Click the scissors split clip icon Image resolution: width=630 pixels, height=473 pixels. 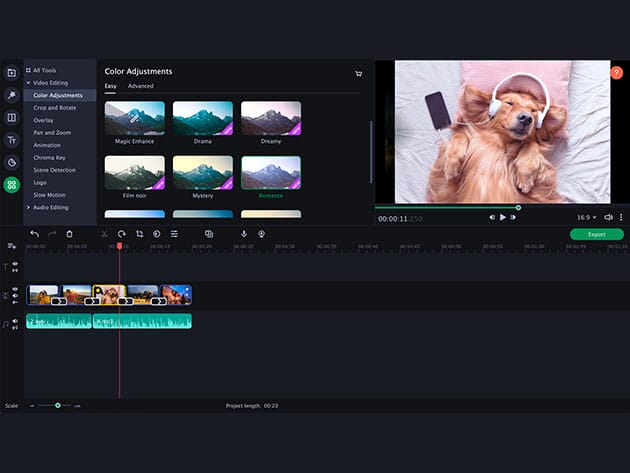[x=103, y=234]
